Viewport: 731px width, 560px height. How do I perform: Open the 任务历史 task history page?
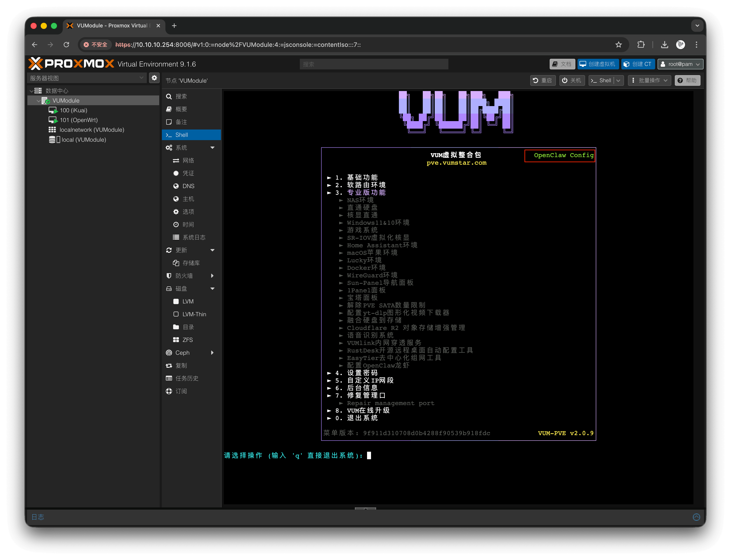[191, 378]
